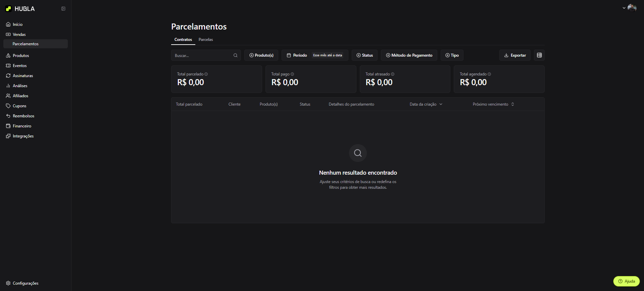Open the user avatar account menu
The height and width of the screenshot is (291, 644).
coord(632,8)
